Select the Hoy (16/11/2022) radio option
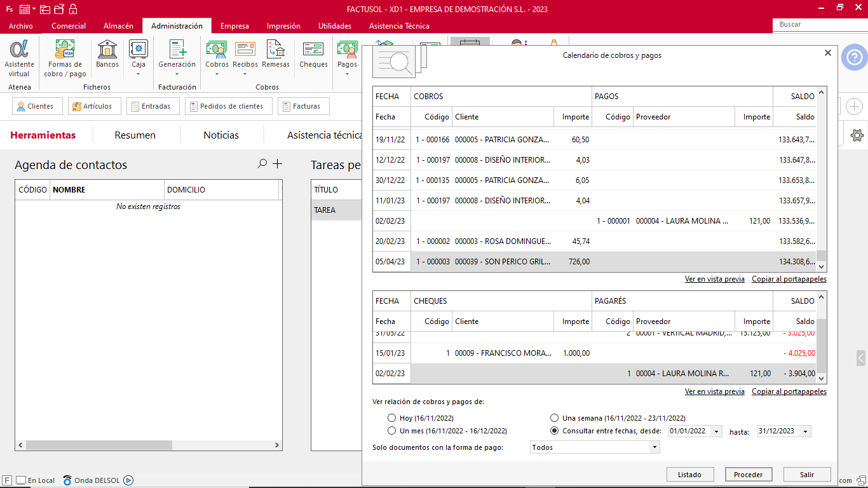 coord(391,418)
